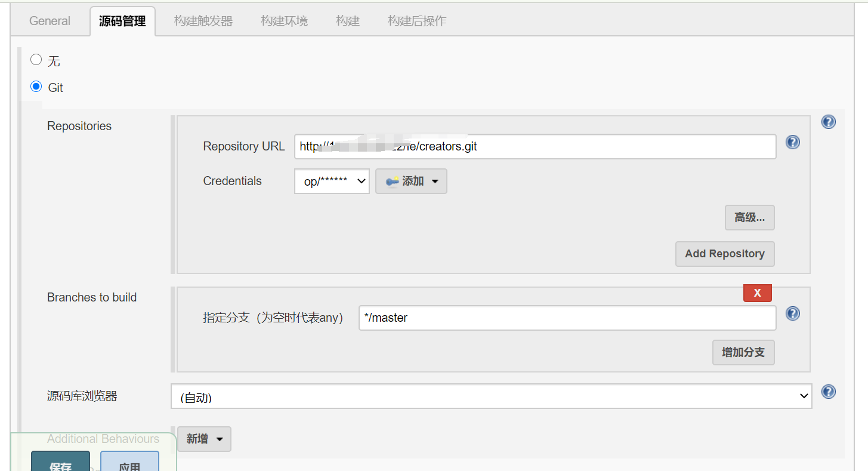Select the 无 radio option

(x=36, y=60)
